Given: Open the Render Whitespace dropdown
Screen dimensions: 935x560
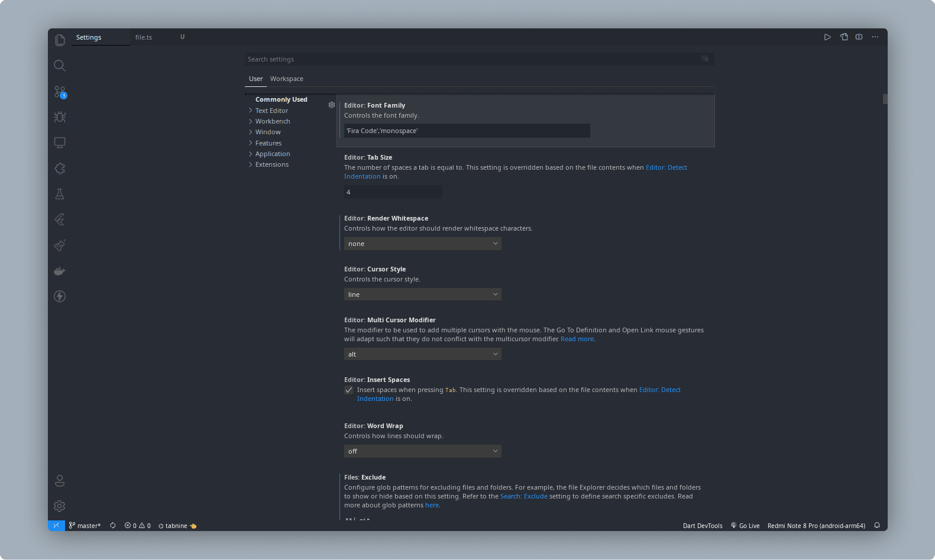Looking at the screenshot, I should pyautogui.click(x=422, y=244).
